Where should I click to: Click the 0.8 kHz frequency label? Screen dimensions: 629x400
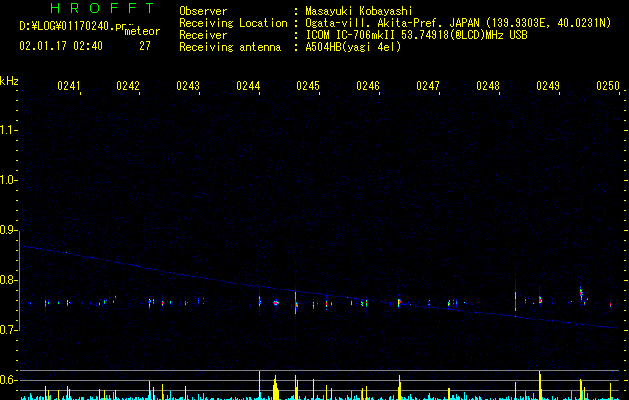[8, 280]
